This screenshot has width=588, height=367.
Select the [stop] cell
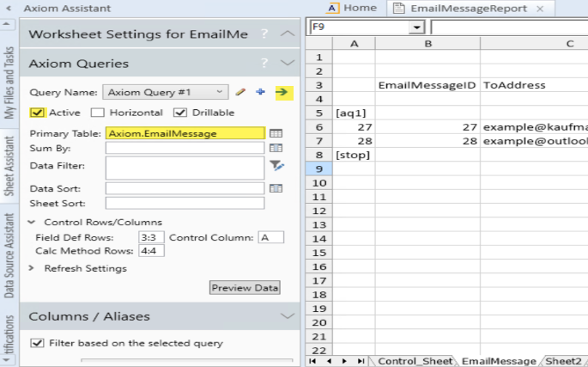354,155
